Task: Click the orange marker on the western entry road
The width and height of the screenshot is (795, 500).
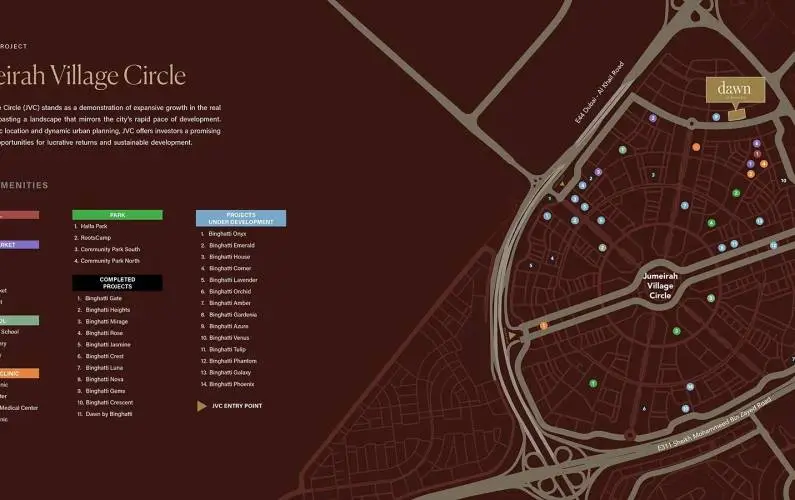Action: pos(544,325)
